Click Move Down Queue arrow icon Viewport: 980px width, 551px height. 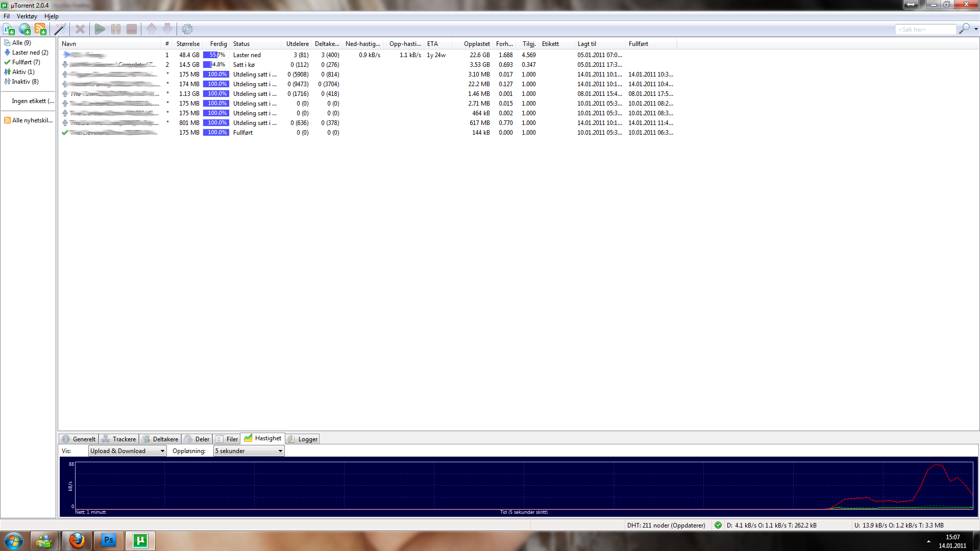coord(167,29)
